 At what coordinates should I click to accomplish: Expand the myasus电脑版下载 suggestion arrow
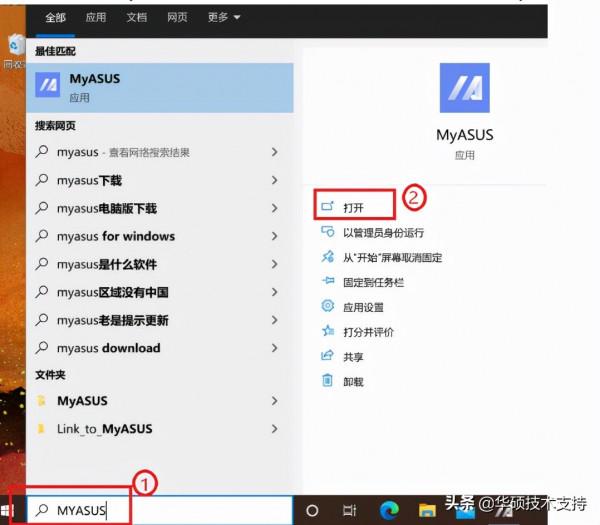coord(274,208)
